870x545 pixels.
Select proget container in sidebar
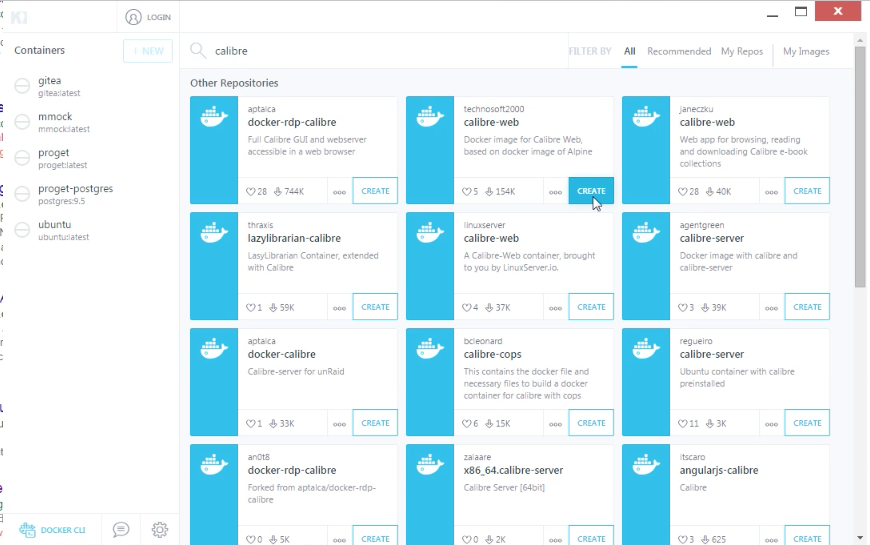point(90,158)
